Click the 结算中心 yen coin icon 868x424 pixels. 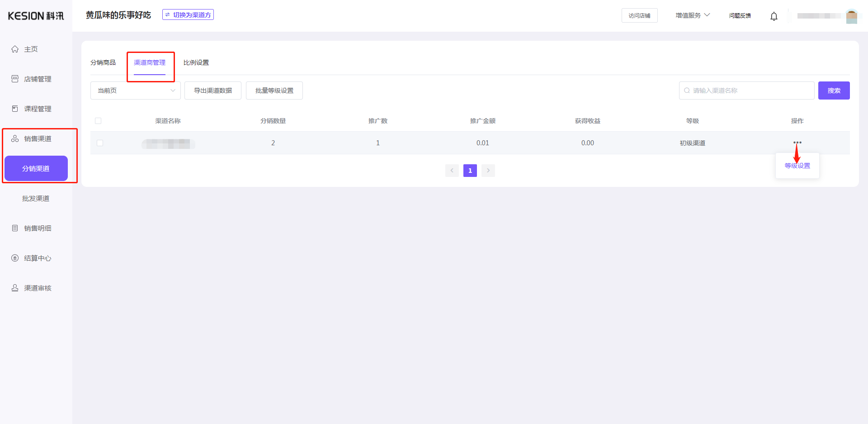click(15, 258)
